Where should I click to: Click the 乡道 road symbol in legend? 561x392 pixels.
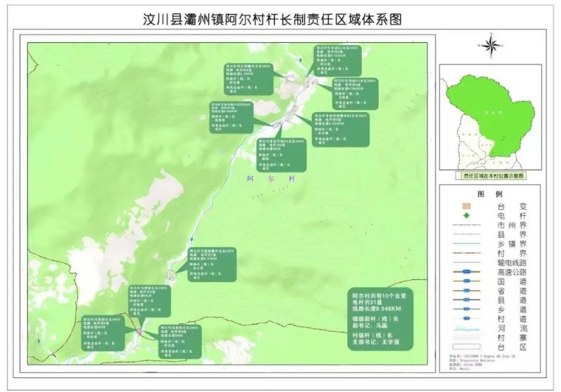[466, 309]
